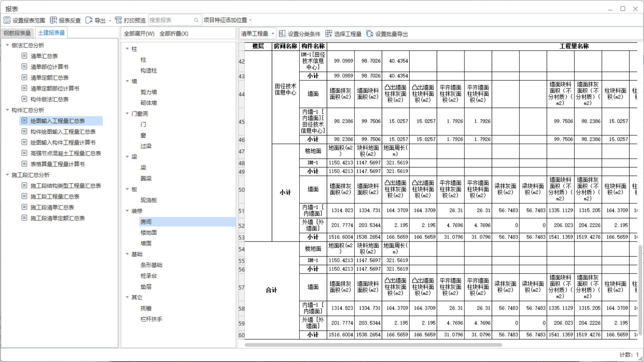Select the 过梁 tree item
The height and width of the screenshot is (362, 644).
[x=146, y=146]
